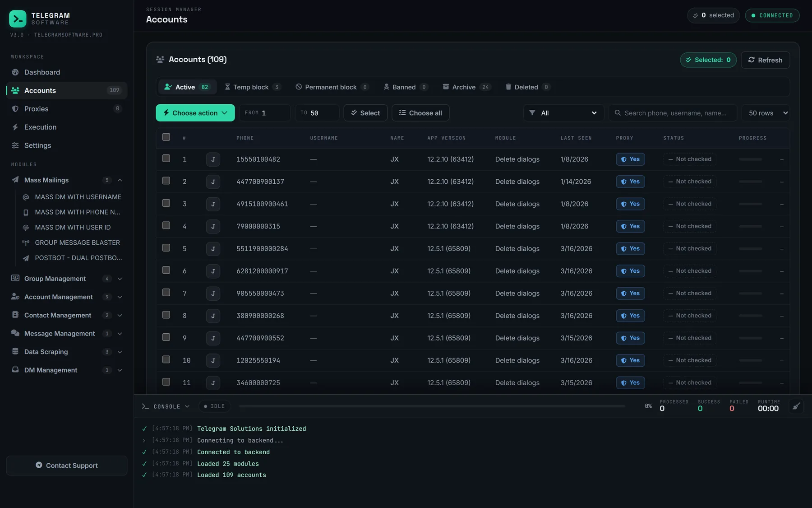Switch to the Permanent block tab
The height and width of the screenshot is (508, 812).
(332, 87)
